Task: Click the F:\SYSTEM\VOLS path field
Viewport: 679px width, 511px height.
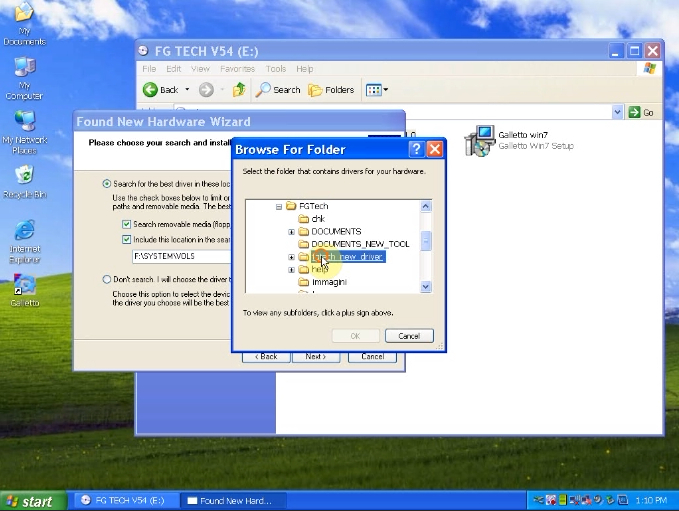Action: [181, 256]
